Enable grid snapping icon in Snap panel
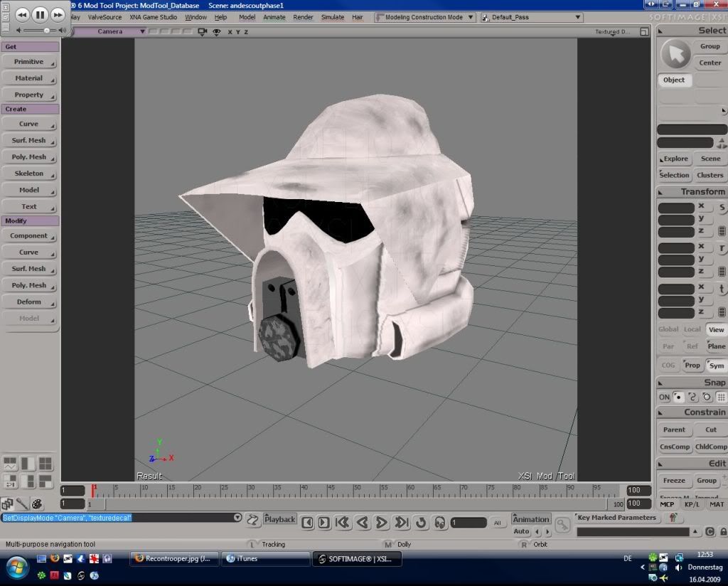This screenshot has width=728, height=586. [x=721, y=397]
